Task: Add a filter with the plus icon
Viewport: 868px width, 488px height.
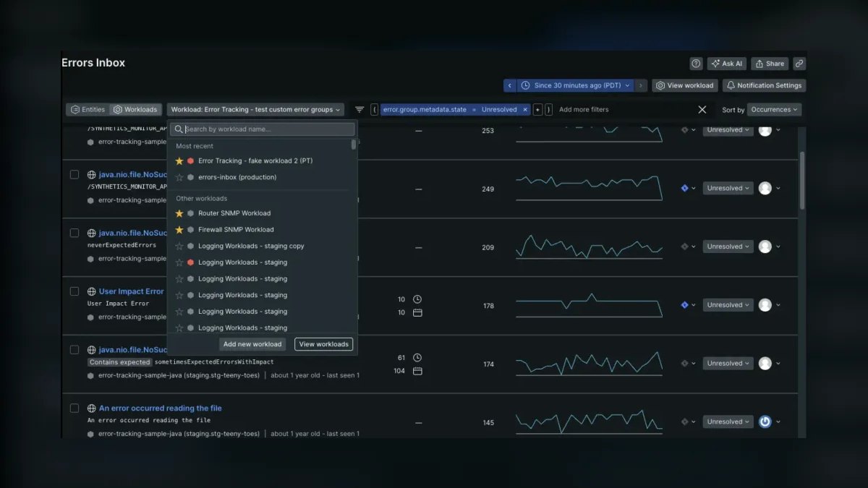Action: [x=537, y=110]
